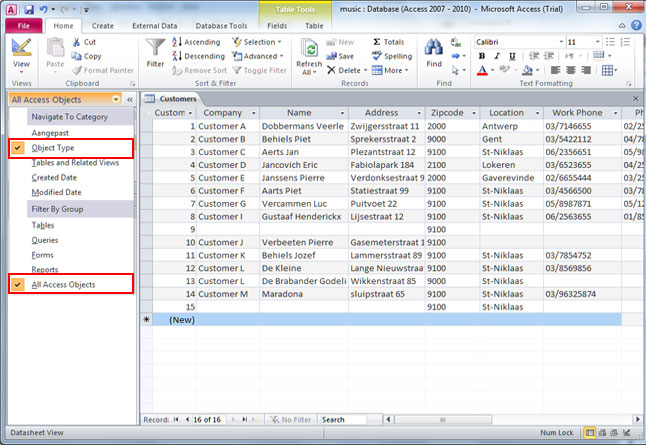Open the Company column header dropdown
This screenshot has height=445, width=646.
[253, 113]
